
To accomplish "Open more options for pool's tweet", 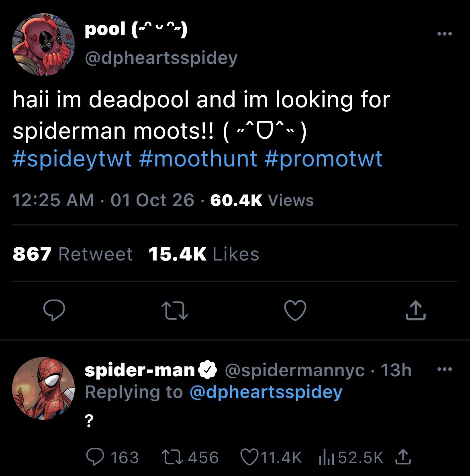I will (x=445, y=34).
